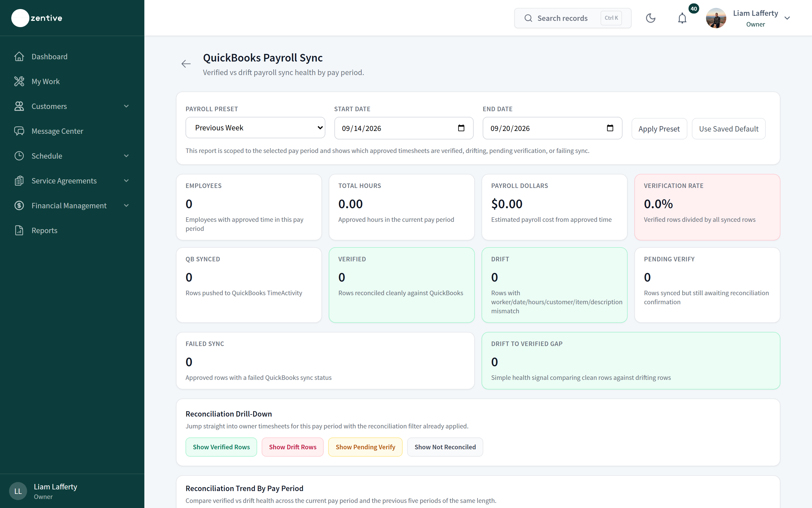Open Dashboard home icon
812x508 pixels.
(19, 56)
